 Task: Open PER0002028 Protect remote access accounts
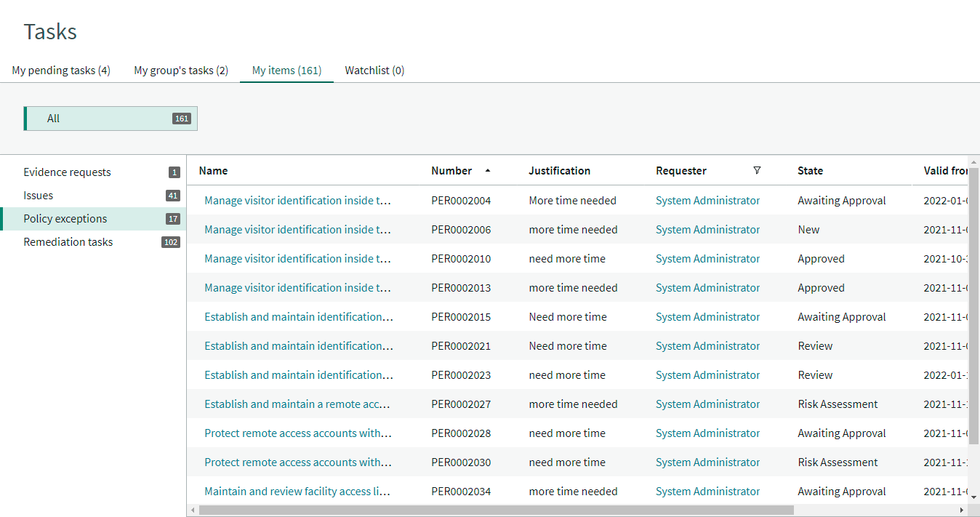298,433
